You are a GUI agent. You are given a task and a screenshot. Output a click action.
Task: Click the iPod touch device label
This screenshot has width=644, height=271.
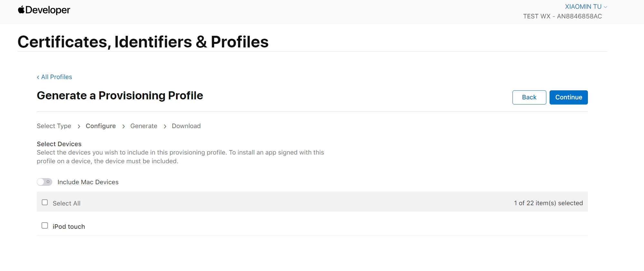pyautogui.click(x=69, y=226)
